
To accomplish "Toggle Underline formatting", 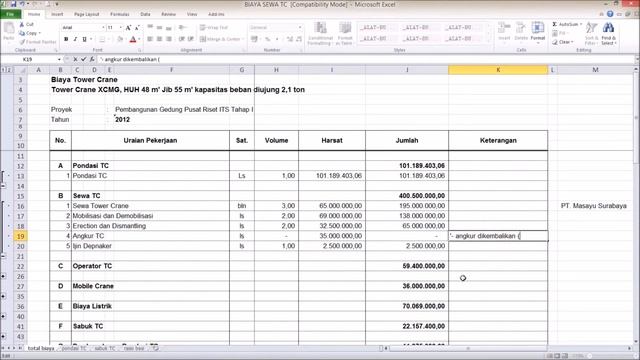I will [x=84, y=39].
